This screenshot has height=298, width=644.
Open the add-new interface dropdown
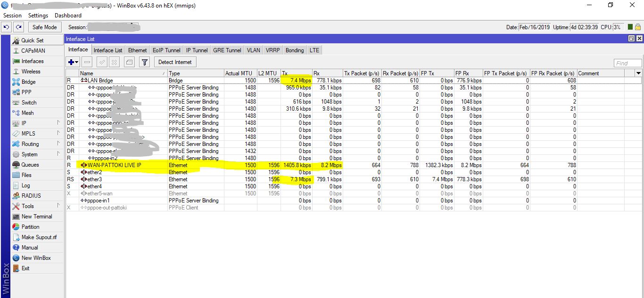coord(76,62)
